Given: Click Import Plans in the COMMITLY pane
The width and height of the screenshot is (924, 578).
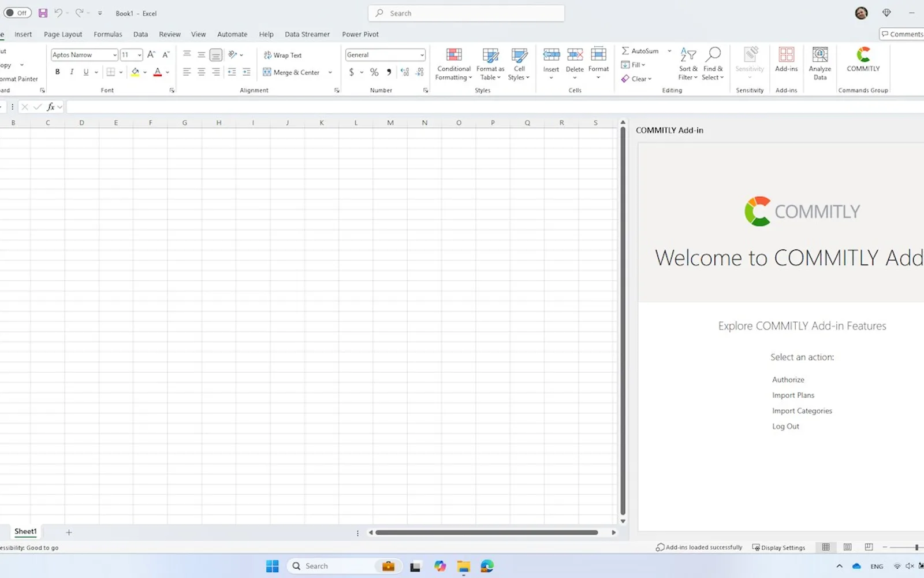Looking at the screenshot, I should pos(793,395).
